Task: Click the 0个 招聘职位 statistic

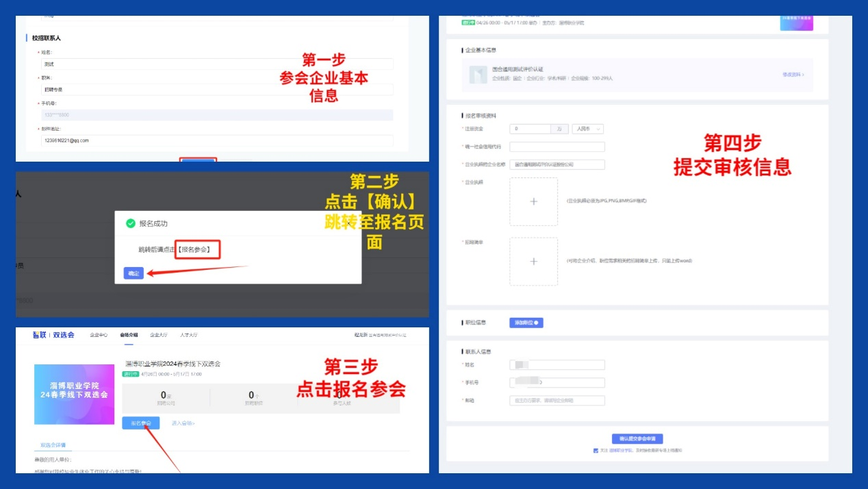Action: (x=253, y=399)
